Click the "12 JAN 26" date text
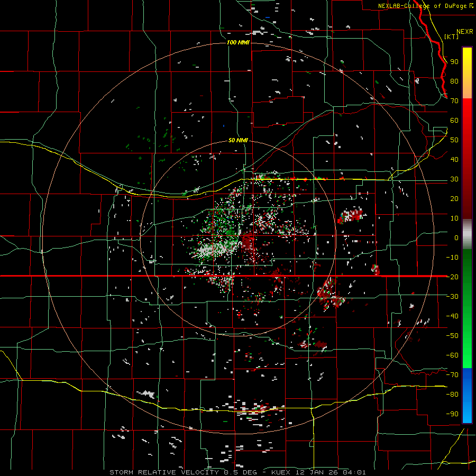This screenshot has height=476, width=476. [x=317, y=472]
